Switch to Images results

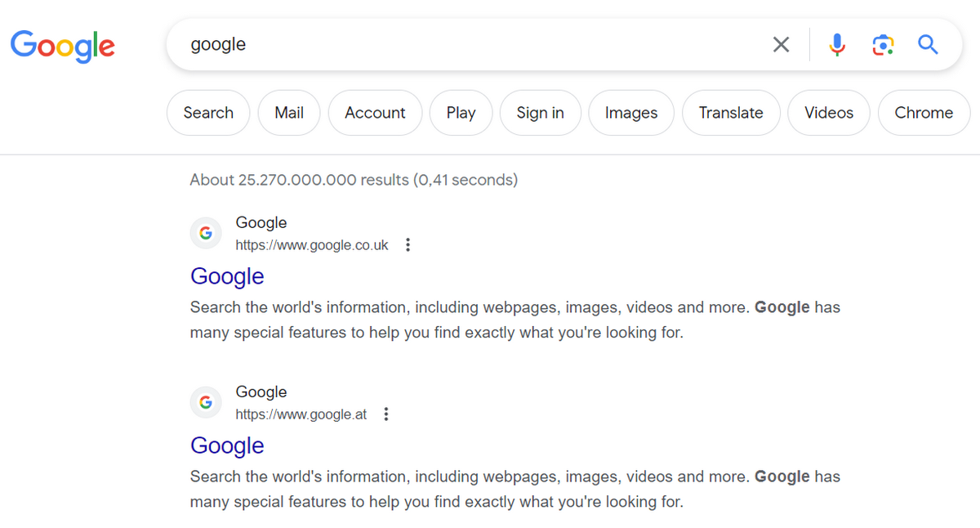pyautogui.click(x=630, y=113)
